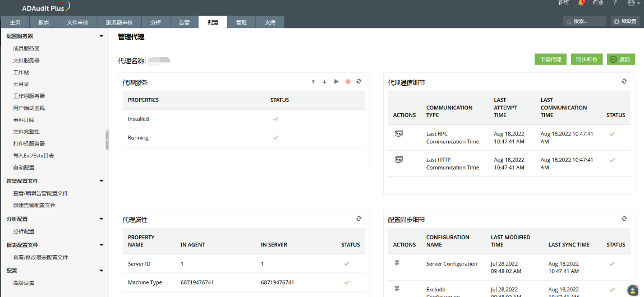Switch to the 报表 tab
Viewport: 644px width, 297px height.
pyautogui.click(x=43, y=22)
